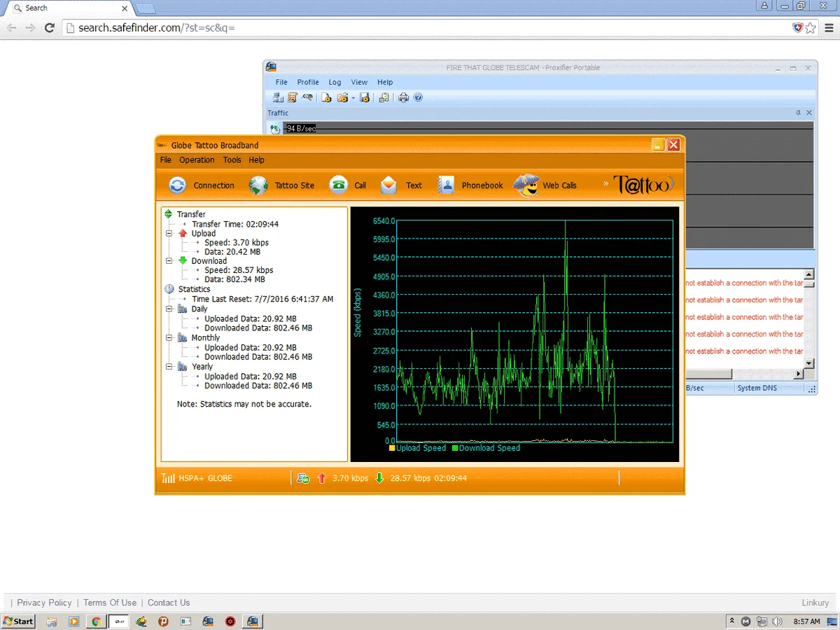Bookmark page with the star icon

[811, 28]
